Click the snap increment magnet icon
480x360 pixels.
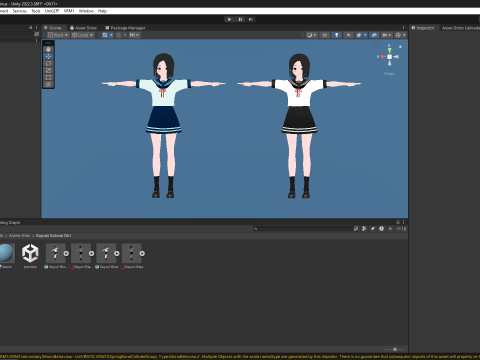[119, 35]
